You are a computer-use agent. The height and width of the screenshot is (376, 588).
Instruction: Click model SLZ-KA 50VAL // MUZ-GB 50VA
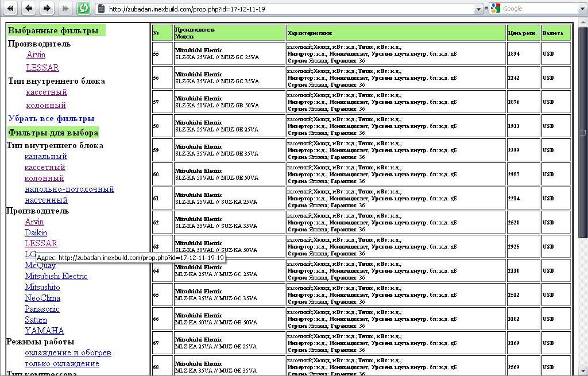tap(217, 106)
